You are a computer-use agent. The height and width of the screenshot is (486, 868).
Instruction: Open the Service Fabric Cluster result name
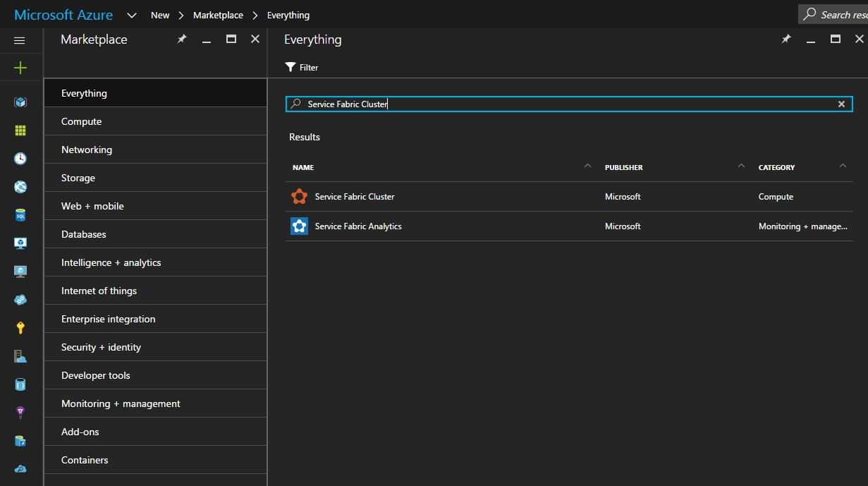click(355, 197)
